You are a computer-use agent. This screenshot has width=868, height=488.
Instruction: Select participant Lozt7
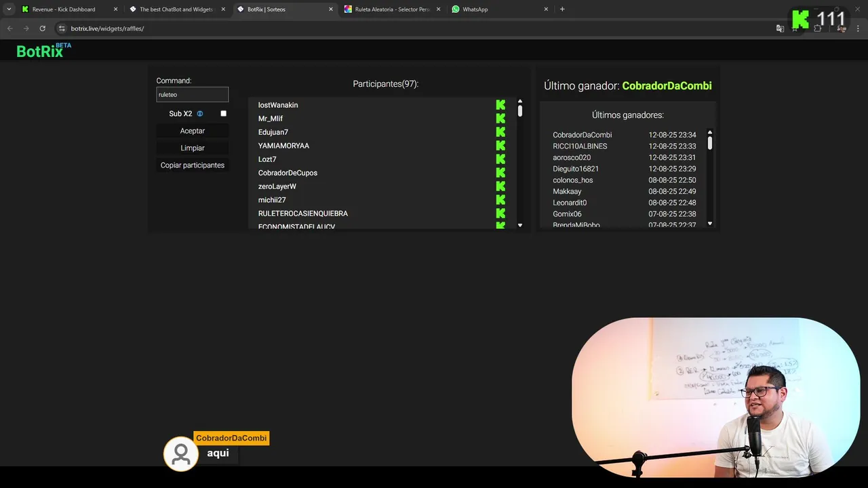click(267, 159)
